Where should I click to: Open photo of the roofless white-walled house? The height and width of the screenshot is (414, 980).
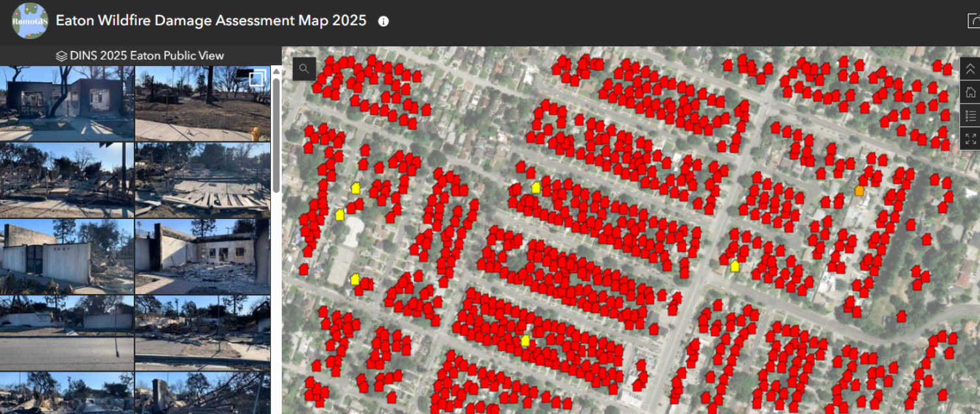202,257
